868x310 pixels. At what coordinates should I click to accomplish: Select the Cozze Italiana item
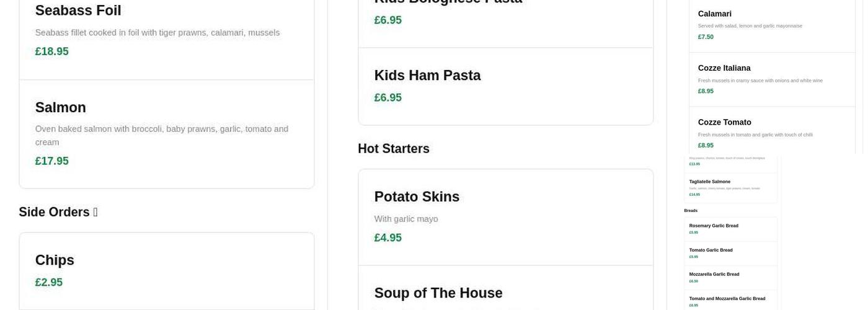tap(724, 68)
